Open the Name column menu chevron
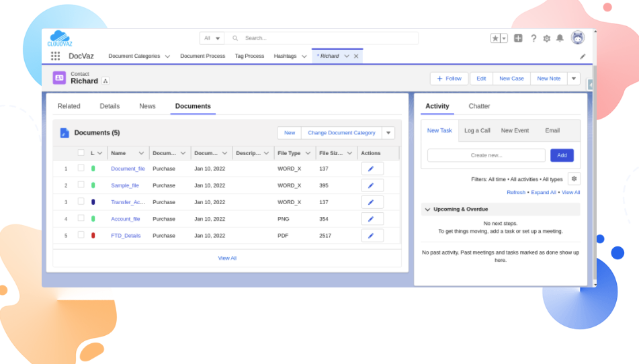 click(x=141, y=153)
